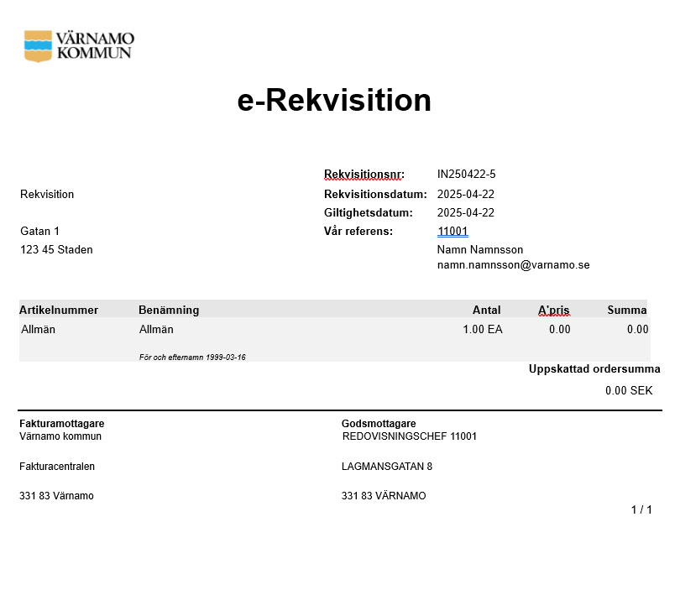Click the Gatan 1 address line

pyautogui.click(x=39, y=231)
